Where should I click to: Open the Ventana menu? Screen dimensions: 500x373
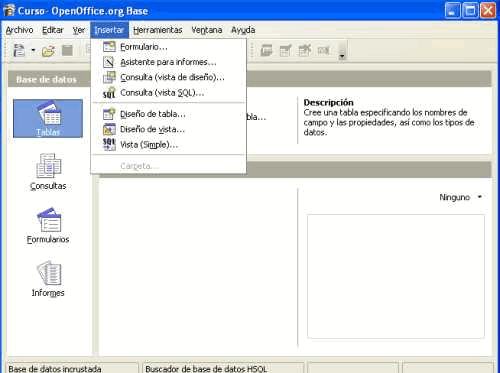(x=207, y=30)
